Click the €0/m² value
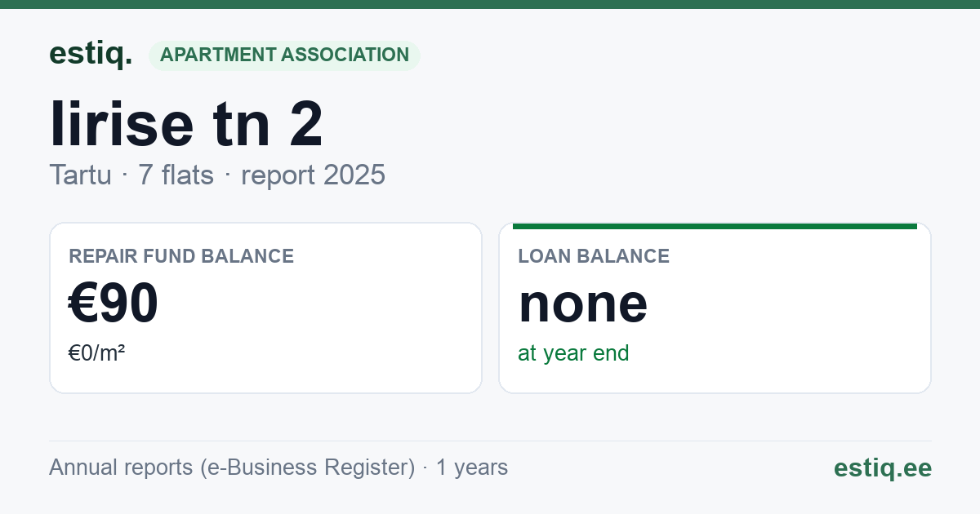The image size is (980, 514). tap(96, 353)
